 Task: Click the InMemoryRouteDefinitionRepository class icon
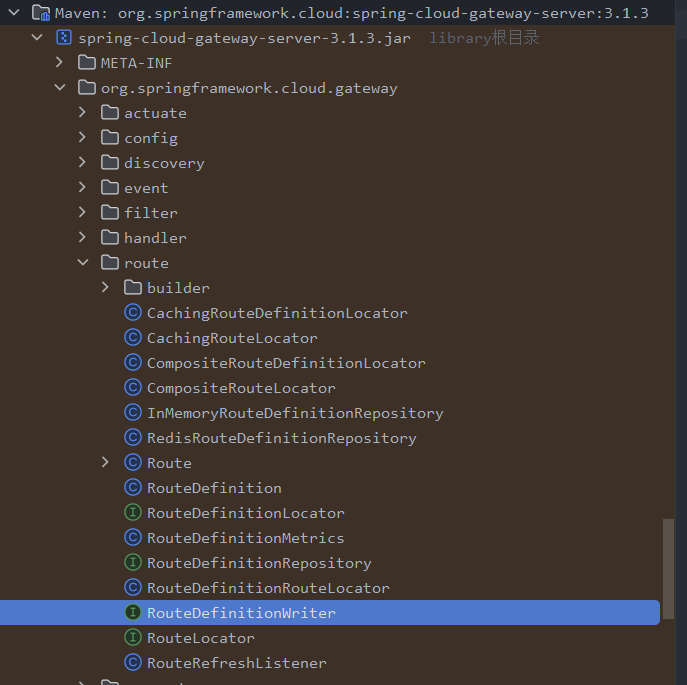pos(133,412)
